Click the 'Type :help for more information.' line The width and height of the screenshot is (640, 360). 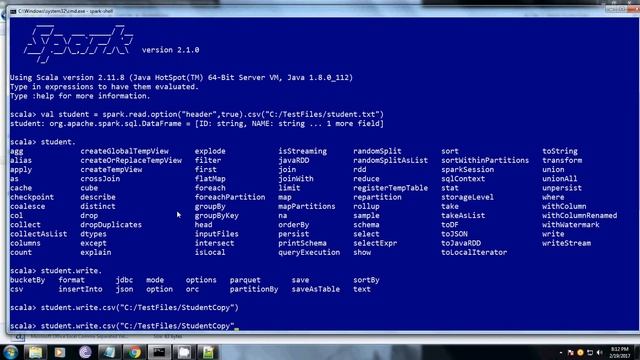pos(80,96)
